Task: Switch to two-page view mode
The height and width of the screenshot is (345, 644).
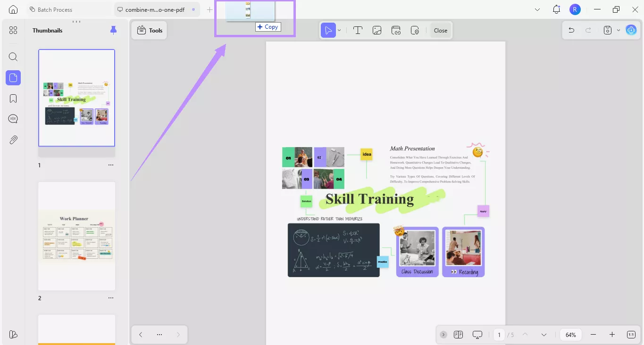Action: tap(458, 335)
